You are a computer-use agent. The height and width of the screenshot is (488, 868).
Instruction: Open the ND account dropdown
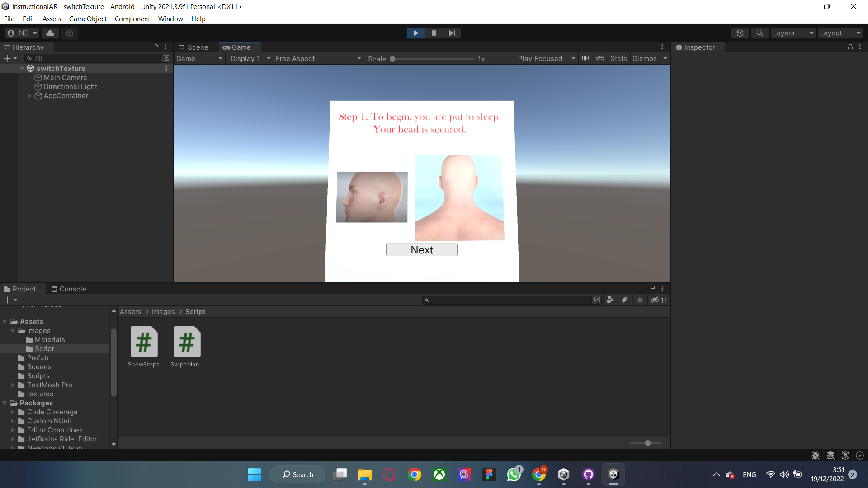pyautogui.click(x=22, y=33)
